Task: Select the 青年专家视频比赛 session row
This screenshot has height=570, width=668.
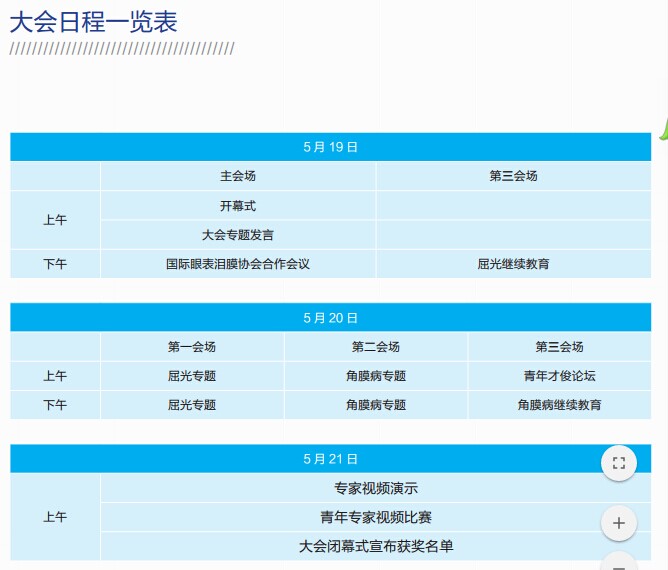Action: coord(376,518)
